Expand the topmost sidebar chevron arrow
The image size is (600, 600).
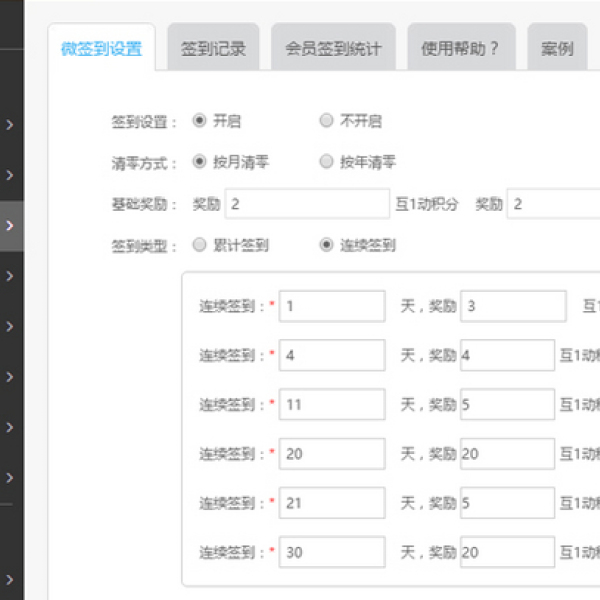tap(10, 125)
